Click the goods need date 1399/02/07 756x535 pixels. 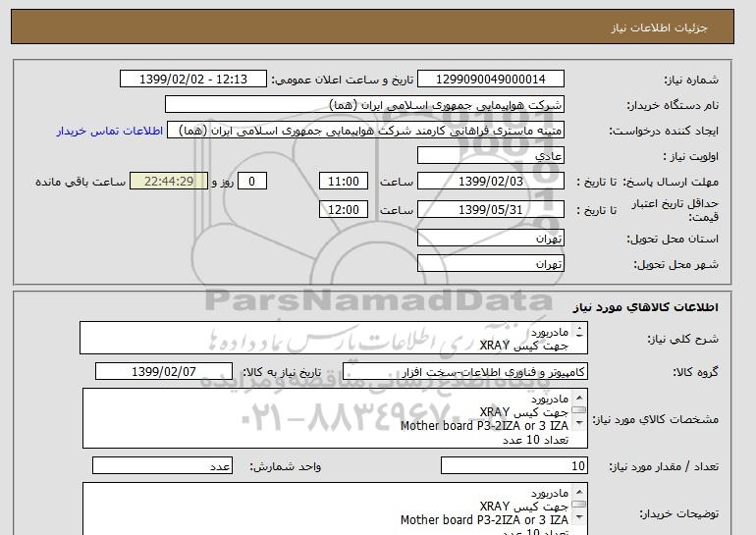(164, 372)
